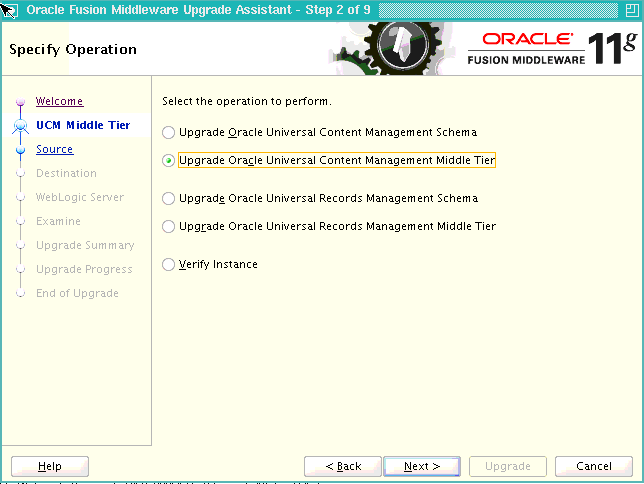Click the Specify Operation heading
The width and height of the screenshot is (644, 484).
pyautogui.click(x=73, y=49)
